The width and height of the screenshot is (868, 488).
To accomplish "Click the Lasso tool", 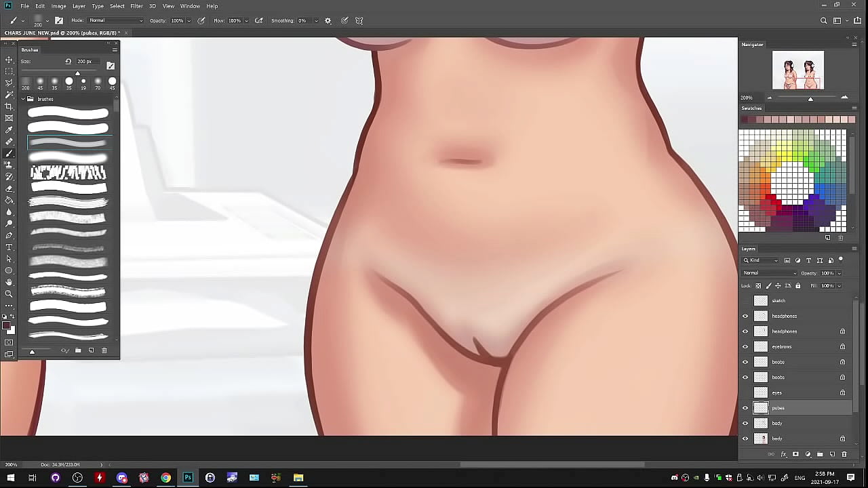I will pos(9,83).
